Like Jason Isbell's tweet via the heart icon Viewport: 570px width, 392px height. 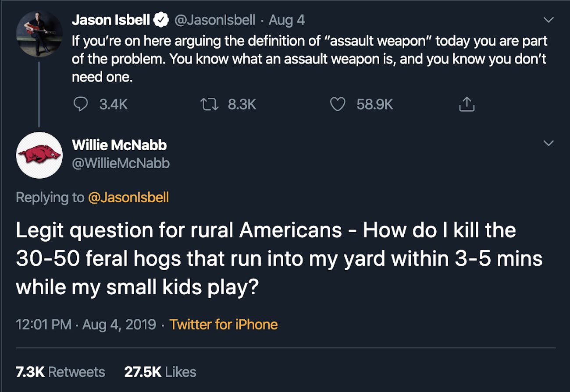pyautogui.click(x=337, y=104)
